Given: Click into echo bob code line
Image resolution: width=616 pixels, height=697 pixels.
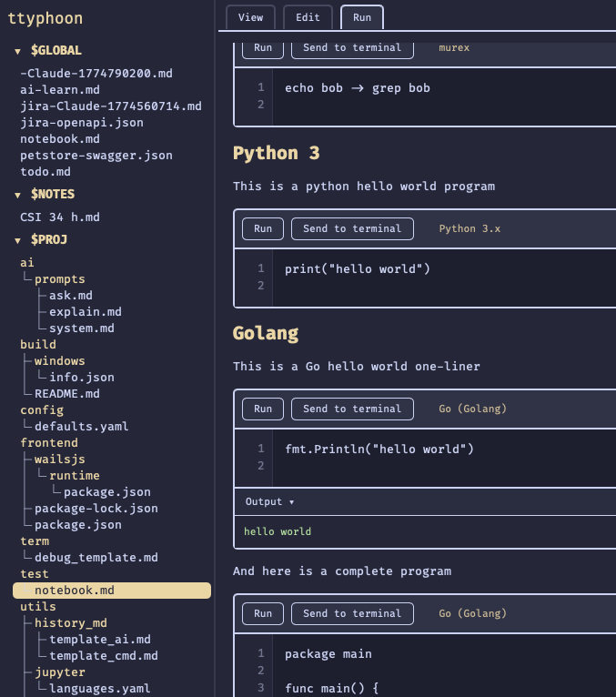Looking at the screenshot, I should point(358,88).
